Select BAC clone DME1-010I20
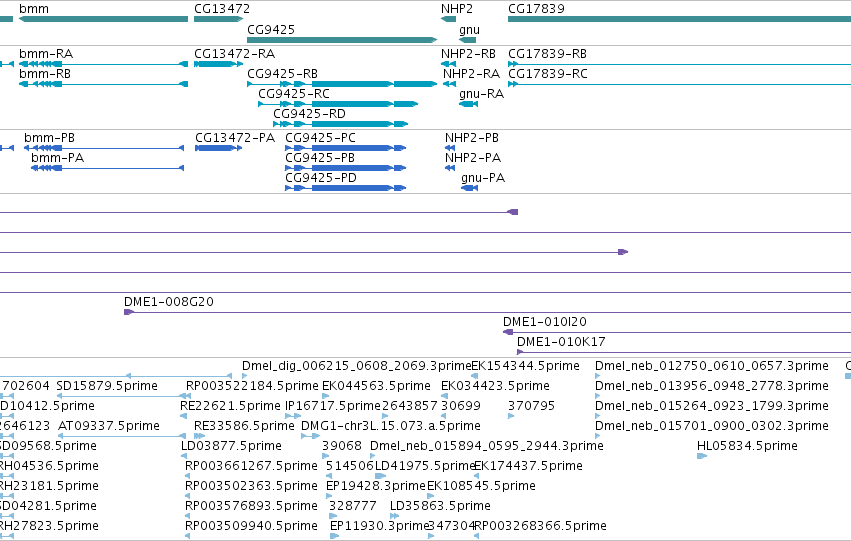Viewport: 851px width, 541px height. (x=545, y=322)
